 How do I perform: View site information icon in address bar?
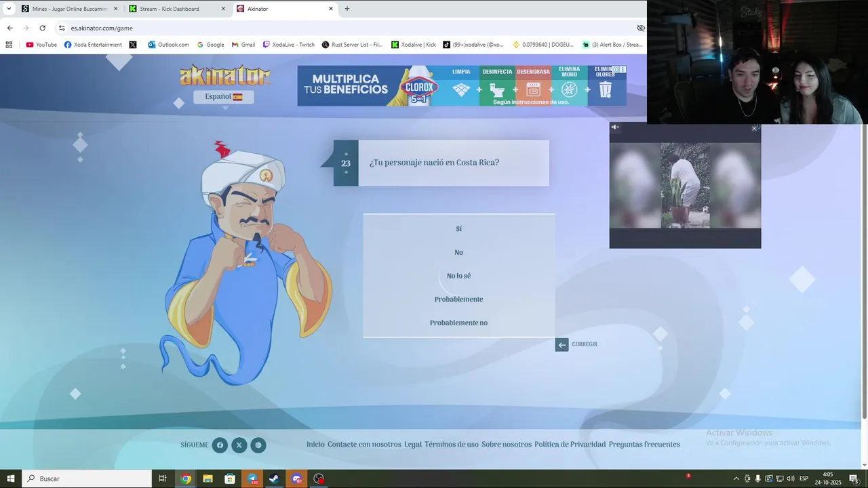[x=62, y=28]
